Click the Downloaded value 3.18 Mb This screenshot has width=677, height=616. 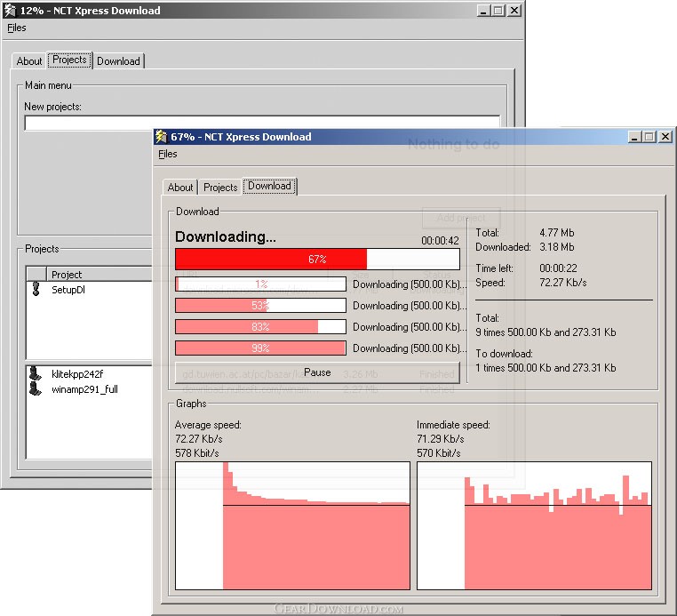(556, 247)
